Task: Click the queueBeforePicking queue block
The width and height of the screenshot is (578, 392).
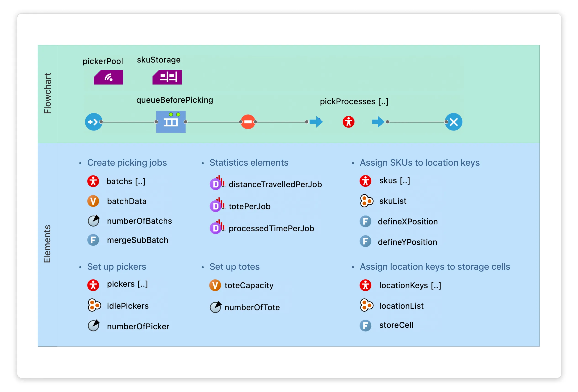Action: [171, 122]
